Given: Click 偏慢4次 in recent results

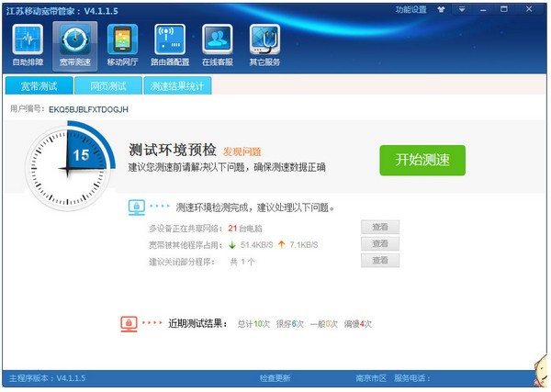Looking at the screenshot, I should (x=357, y=324).
